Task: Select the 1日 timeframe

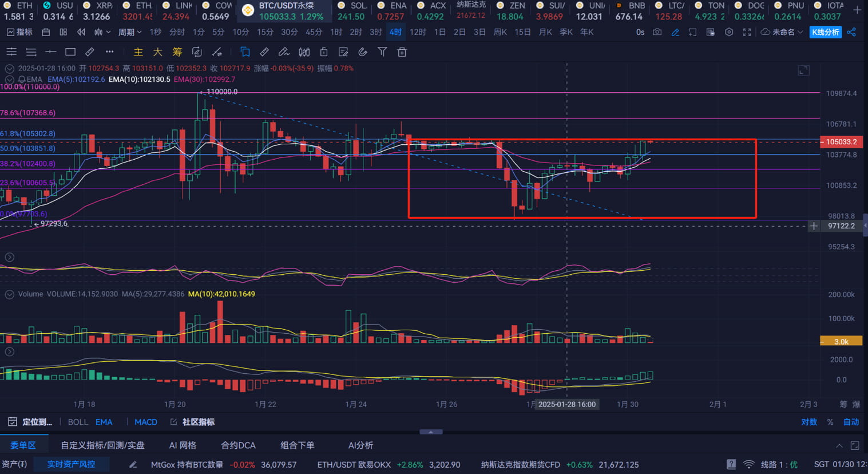Action: coord(440,32)
